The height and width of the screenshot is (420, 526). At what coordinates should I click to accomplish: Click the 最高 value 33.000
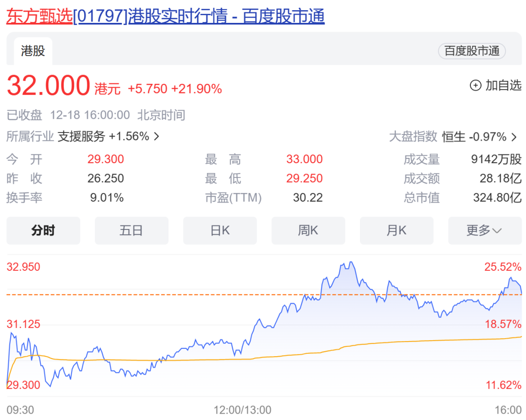(304, 159)
